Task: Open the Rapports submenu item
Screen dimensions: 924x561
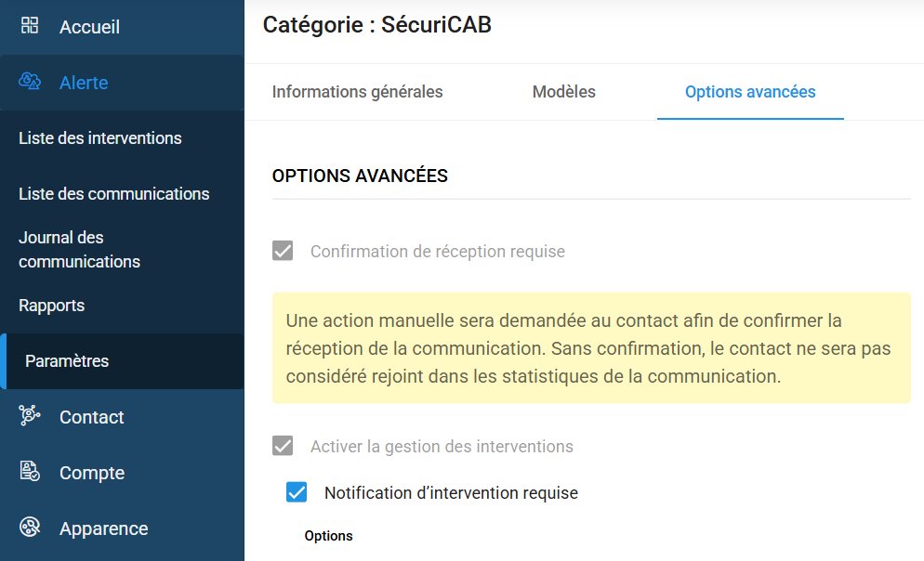Action: tap(51, 306)
